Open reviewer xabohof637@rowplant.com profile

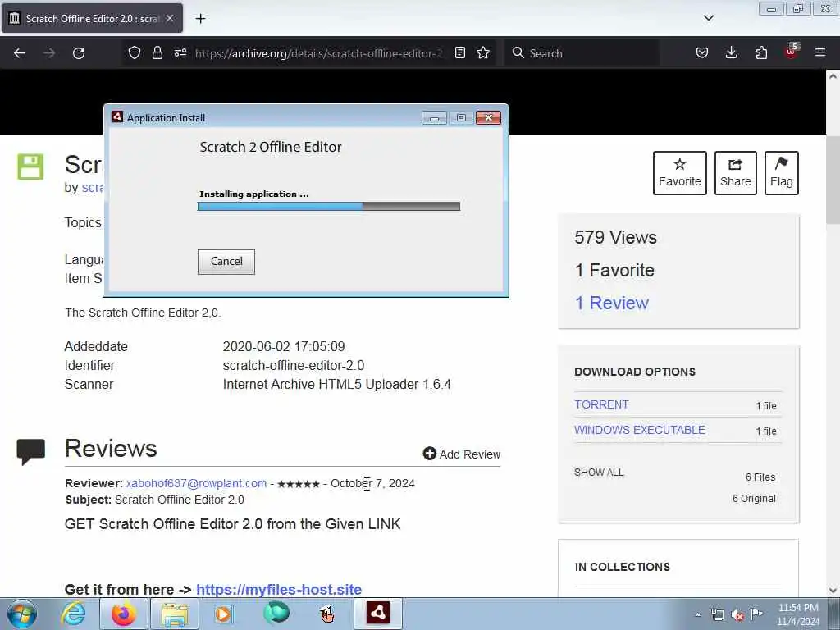(x=196, y=483)
